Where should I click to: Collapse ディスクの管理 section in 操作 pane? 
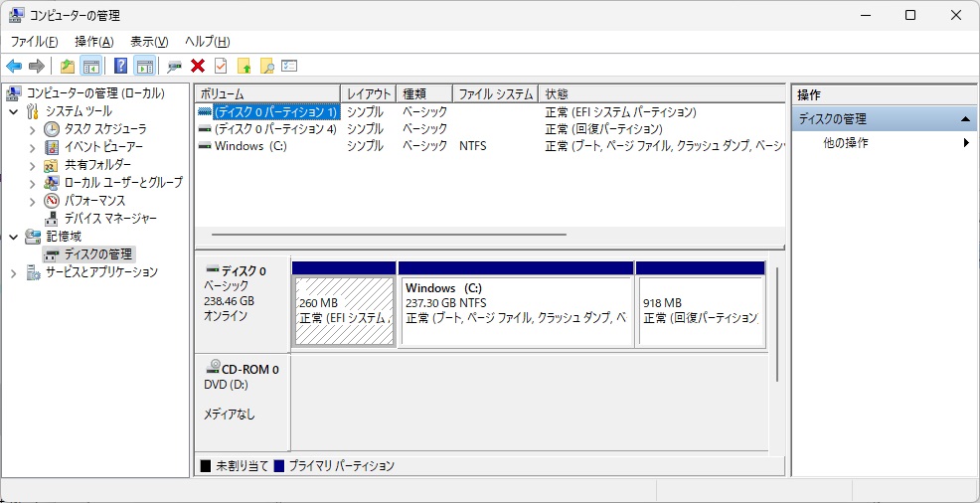[x=966, y=119]
